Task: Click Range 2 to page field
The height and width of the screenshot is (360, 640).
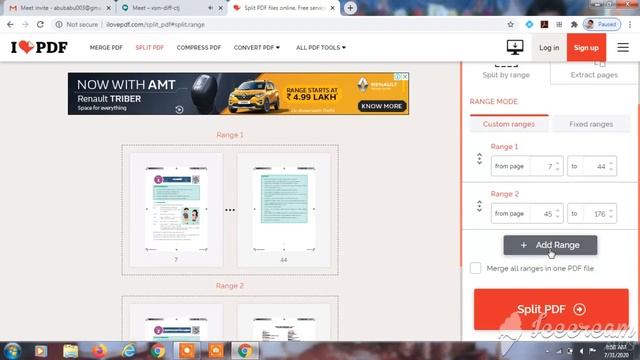Action: (x=592, y=213)
